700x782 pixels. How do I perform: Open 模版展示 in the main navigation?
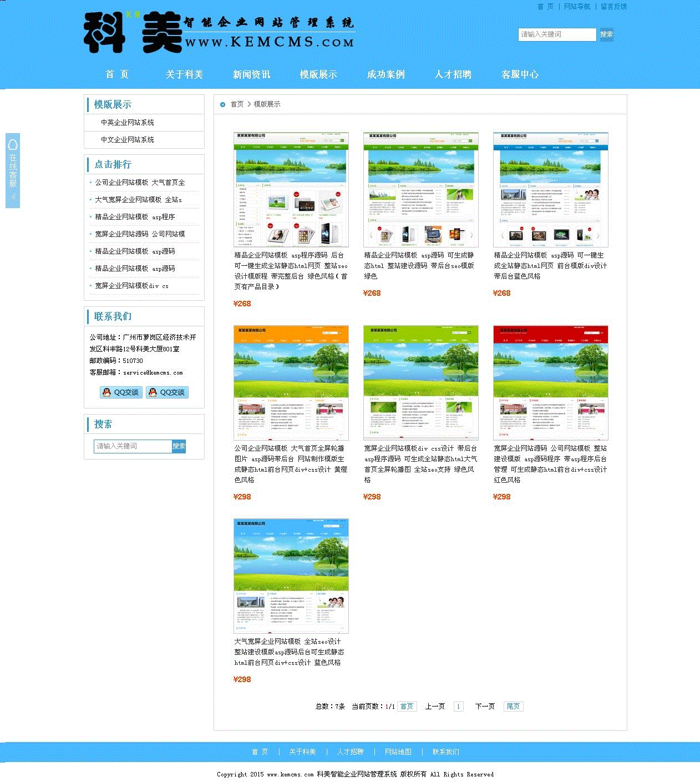click(x=318, y=74)
